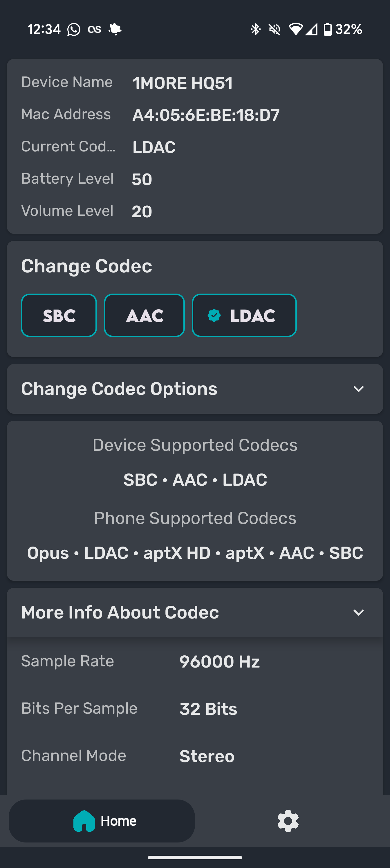Tap the muted sound status icon
Image resolution: width=390 pixels, height=868 pixels.
[275, 29]
